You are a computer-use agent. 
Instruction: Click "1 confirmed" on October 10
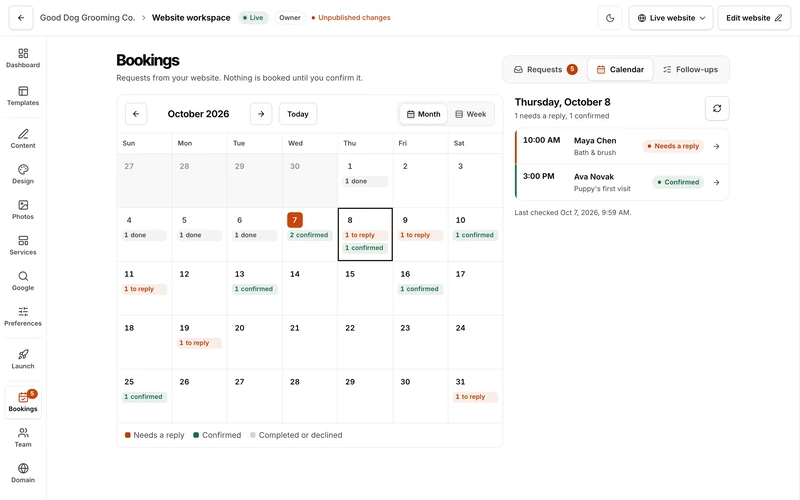(x=476, y=235)
